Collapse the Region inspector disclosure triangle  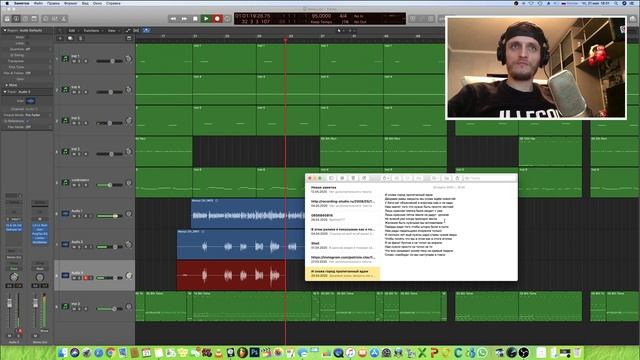click(5, 30)
